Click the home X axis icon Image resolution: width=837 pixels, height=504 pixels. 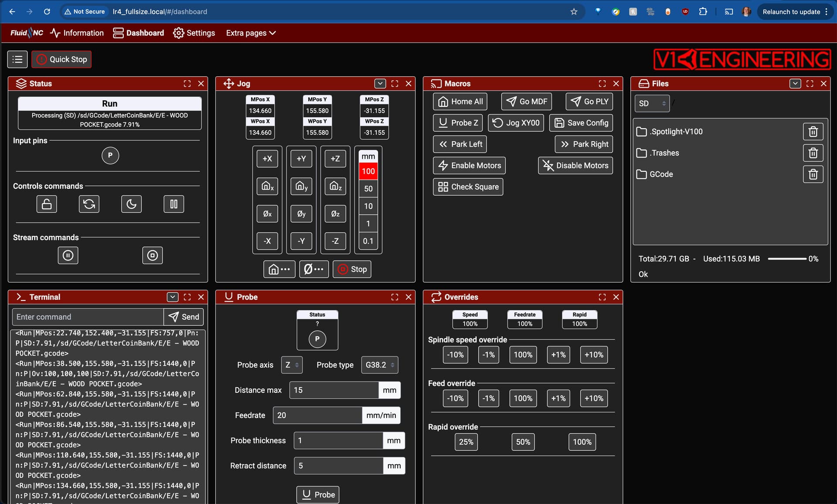click(267, 186)
